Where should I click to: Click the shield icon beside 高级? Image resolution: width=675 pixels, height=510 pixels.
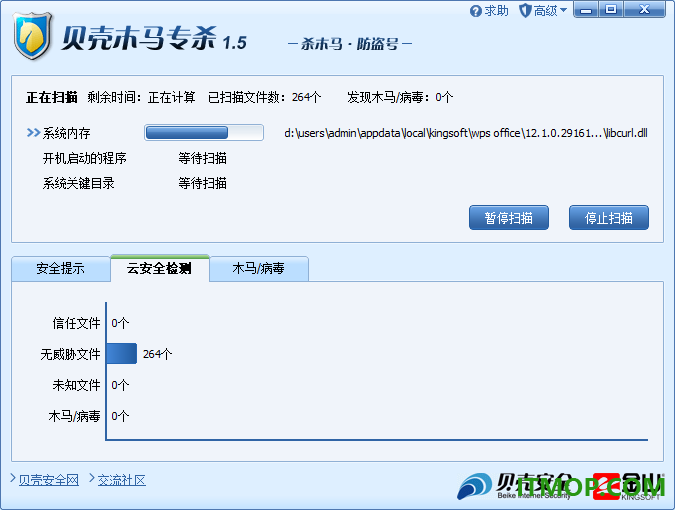[x=525, y=10]
